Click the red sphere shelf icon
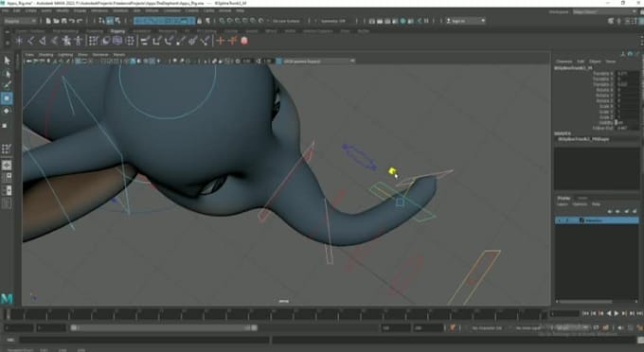Viewport: 644px width, 352px height. [244, 41]
